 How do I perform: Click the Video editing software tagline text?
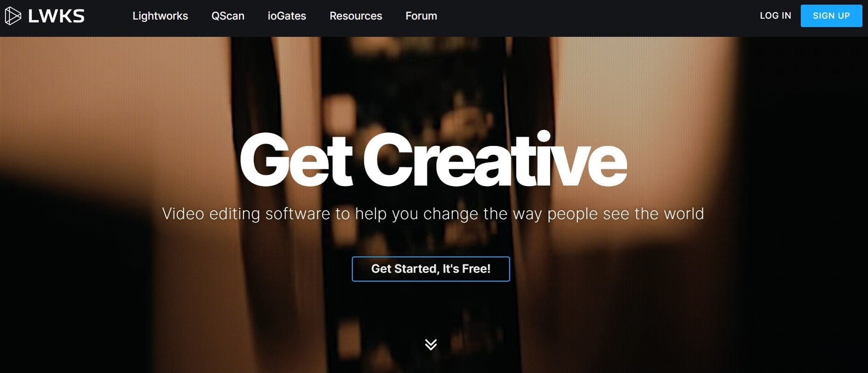point(433,214)
